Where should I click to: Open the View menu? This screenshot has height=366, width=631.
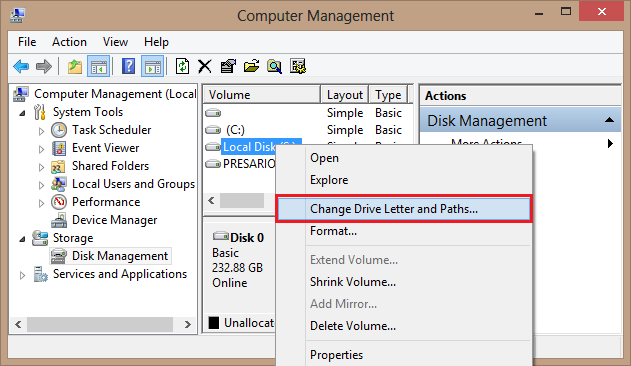tap(115, 42)
